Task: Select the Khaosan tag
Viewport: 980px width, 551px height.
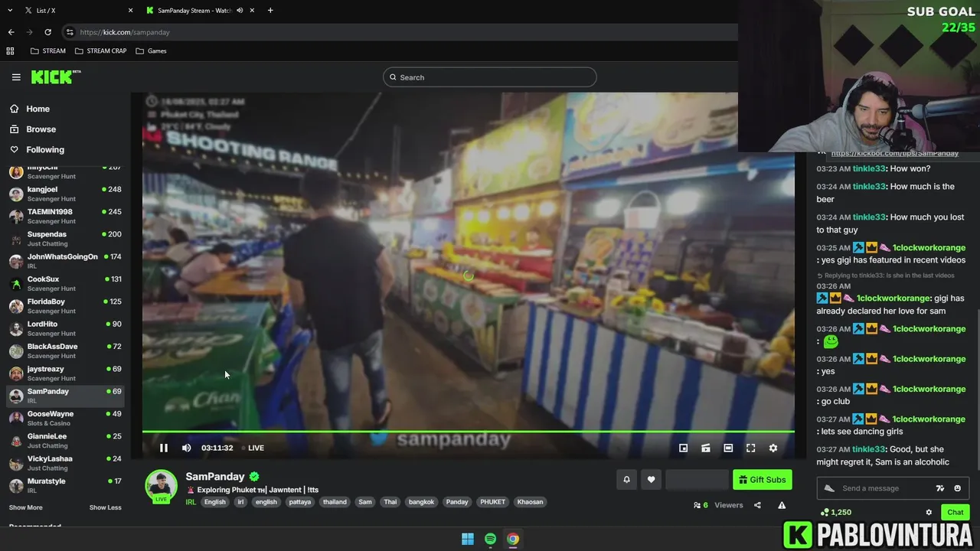Action: coord(530,502)
